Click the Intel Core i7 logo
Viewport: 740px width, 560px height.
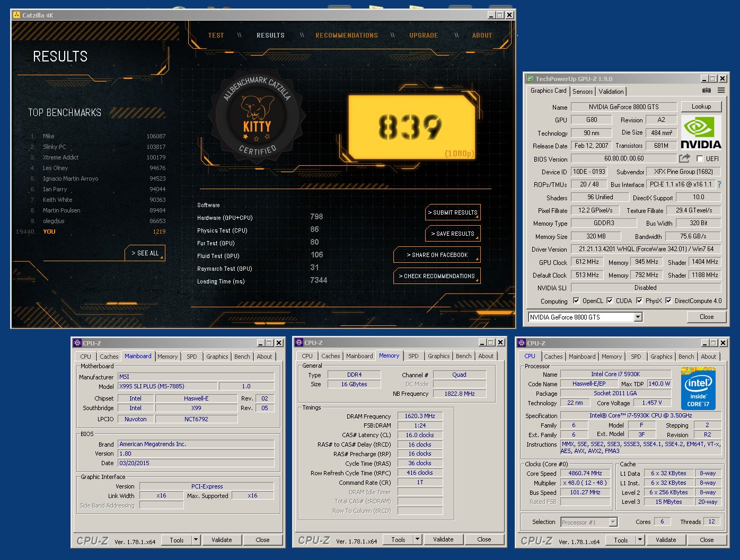(698, 388)
